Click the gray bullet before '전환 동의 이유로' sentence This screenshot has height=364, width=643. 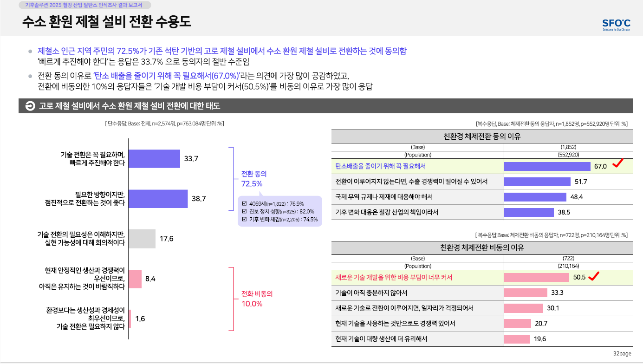click(30, 76)
